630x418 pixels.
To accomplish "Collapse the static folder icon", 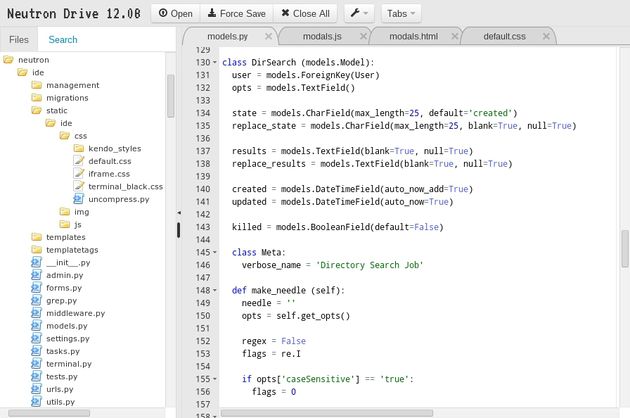I will (37, 111).
